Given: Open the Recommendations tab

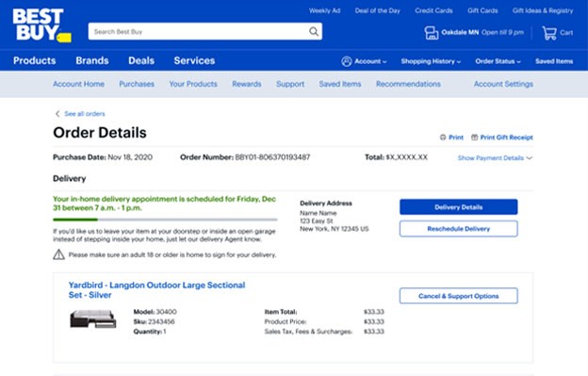Looking at the screenshot, I should (408, 84).
